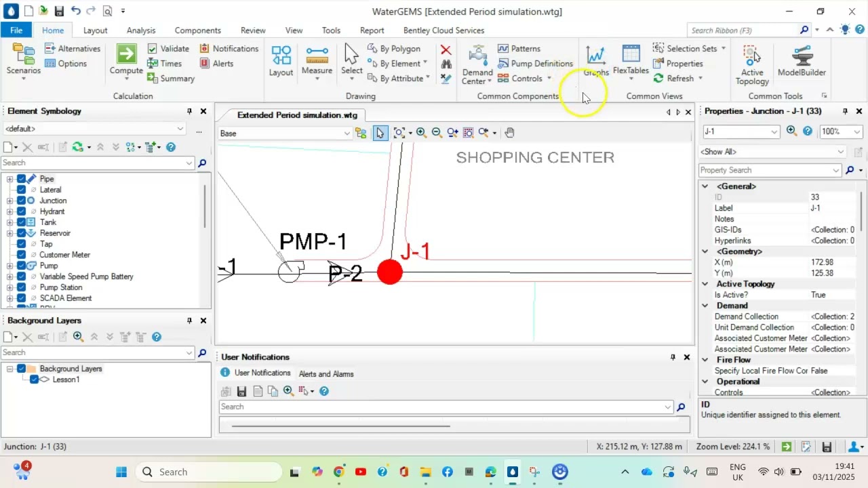Screen dimensions: 868x488
Task: Click the Alternatives button
Action: [x=73, y=49]
